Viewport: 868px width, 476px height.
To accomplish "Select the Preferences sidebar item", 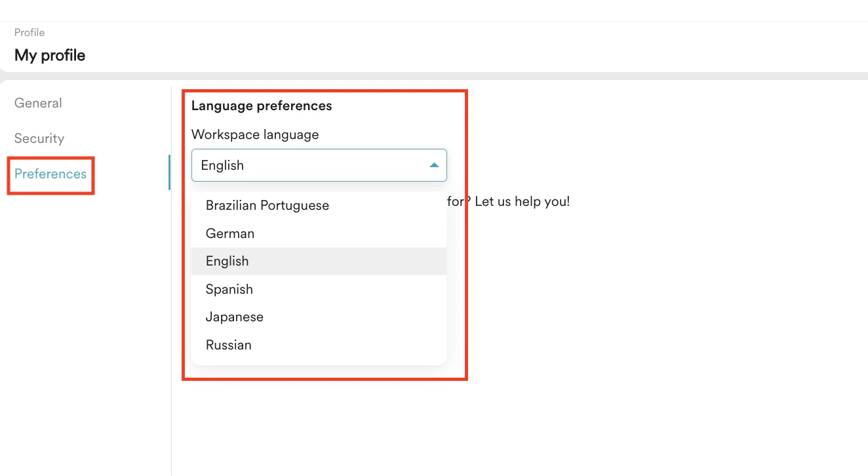I will (x=49, y=174).
